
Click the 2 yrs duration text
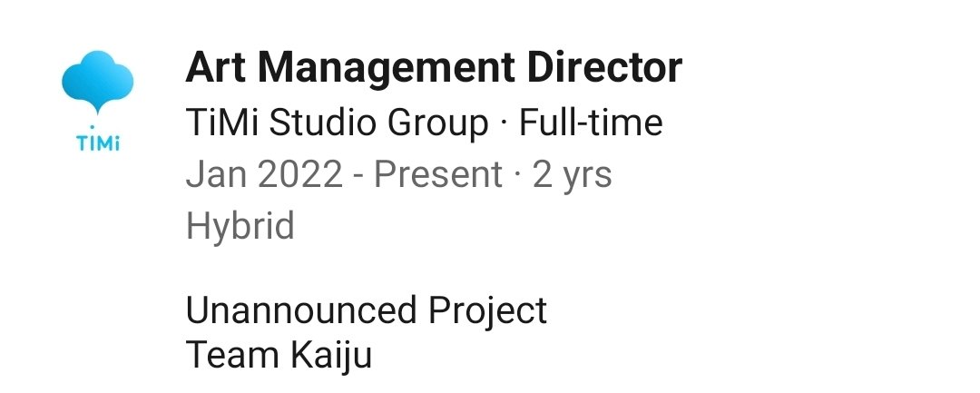572,174
